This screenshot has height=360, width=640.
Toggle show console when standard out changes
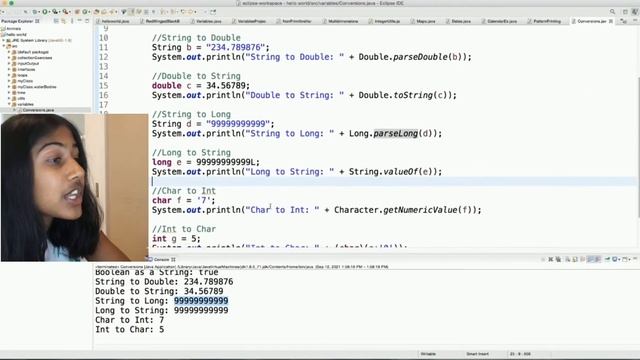pos(590,259)
